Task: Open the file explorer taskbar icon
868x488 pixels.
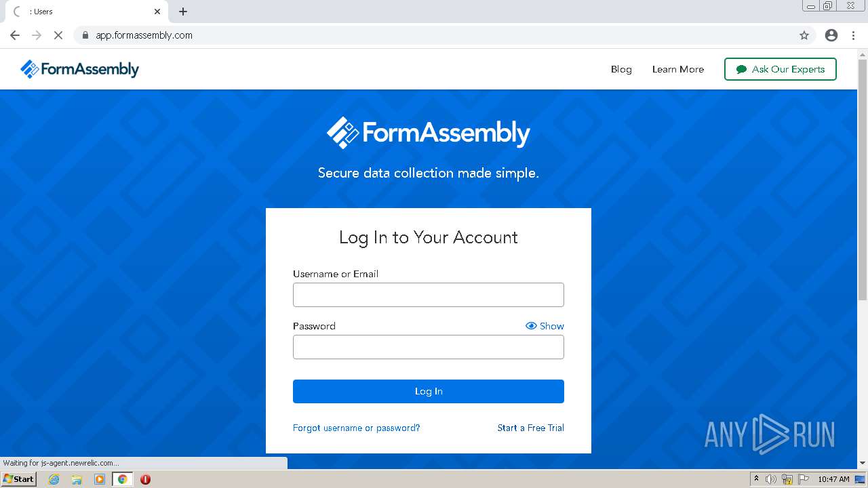Action: pyautogui.click(x=77, y=479)
